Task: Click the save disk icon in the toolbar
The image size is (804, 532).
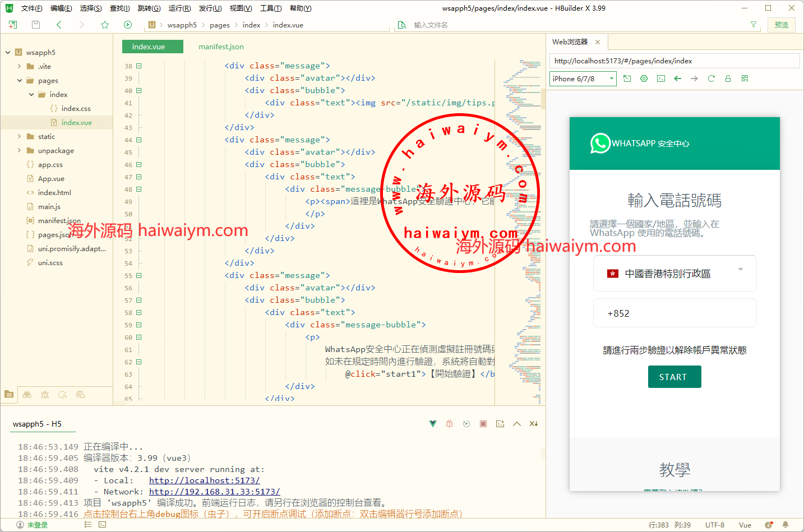Action: pyautogui.click(x=36, y=25)
